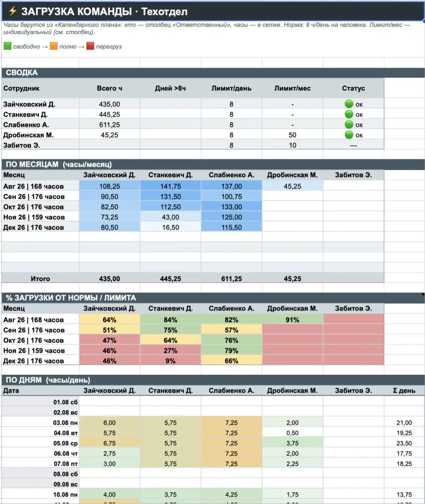This screenshot has width=425, height=504.
Task: Click the green 'свободно' legend square
Action: tap(7, 46)
